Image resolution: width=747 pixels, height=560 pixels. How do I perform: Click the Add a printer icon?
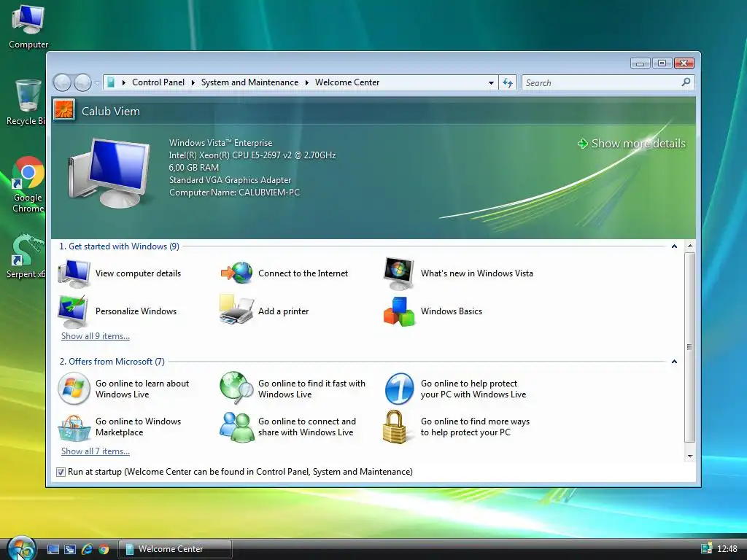[x=236, y=310]
